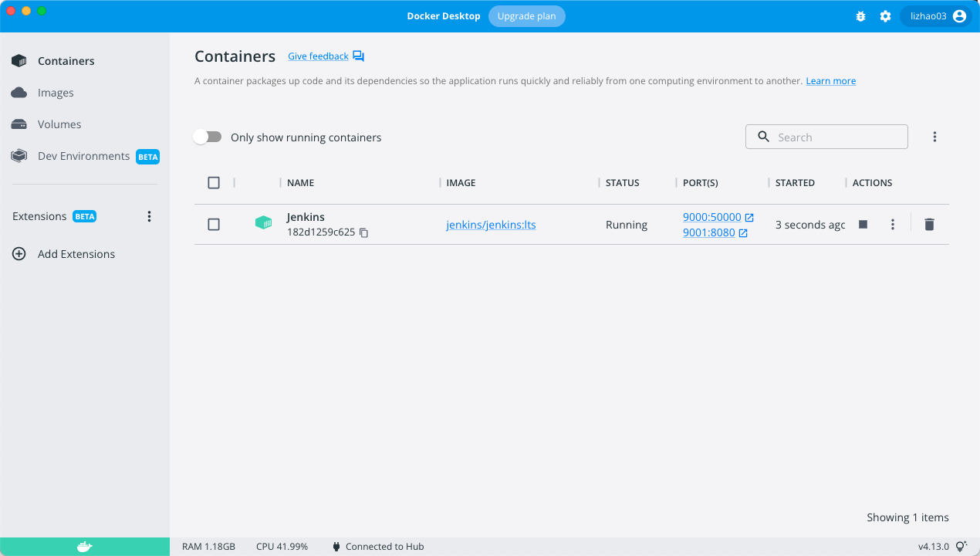Click the lightbulb icon beside version number
The height and width of the screenshot is (556, 980).
pos(961,546)
